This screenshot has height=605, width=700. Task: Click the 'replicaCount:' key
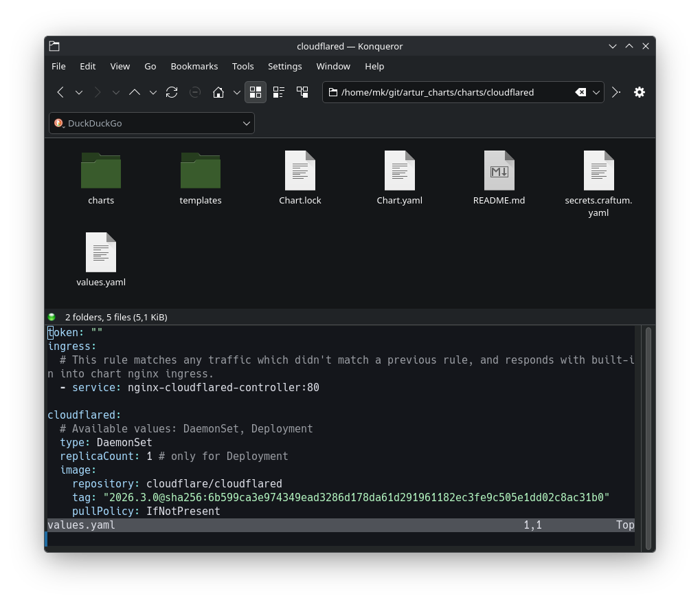[x=100, y=456]
